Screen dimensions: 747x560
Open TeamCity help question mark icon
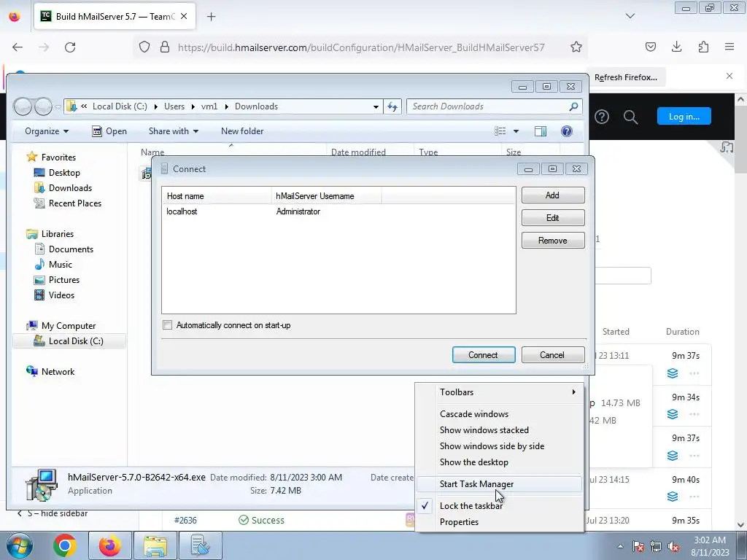tap(602, 117)
